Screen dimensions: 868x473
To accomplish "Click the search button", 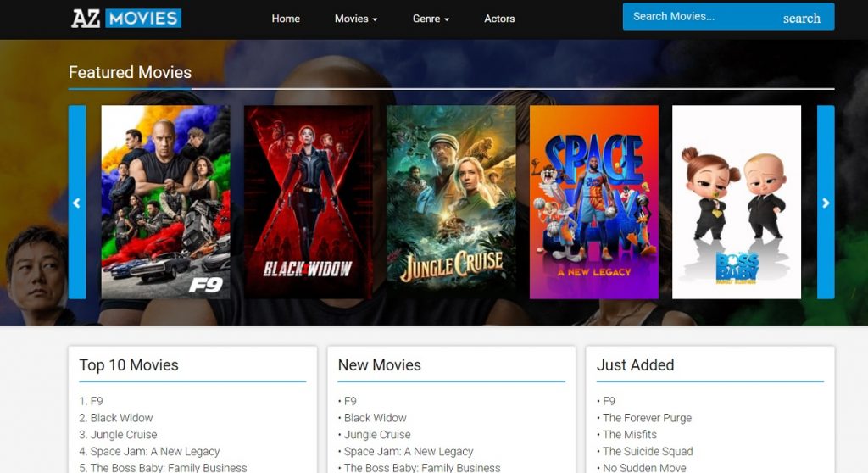I will pyautogui.click(x=802, y=19).
